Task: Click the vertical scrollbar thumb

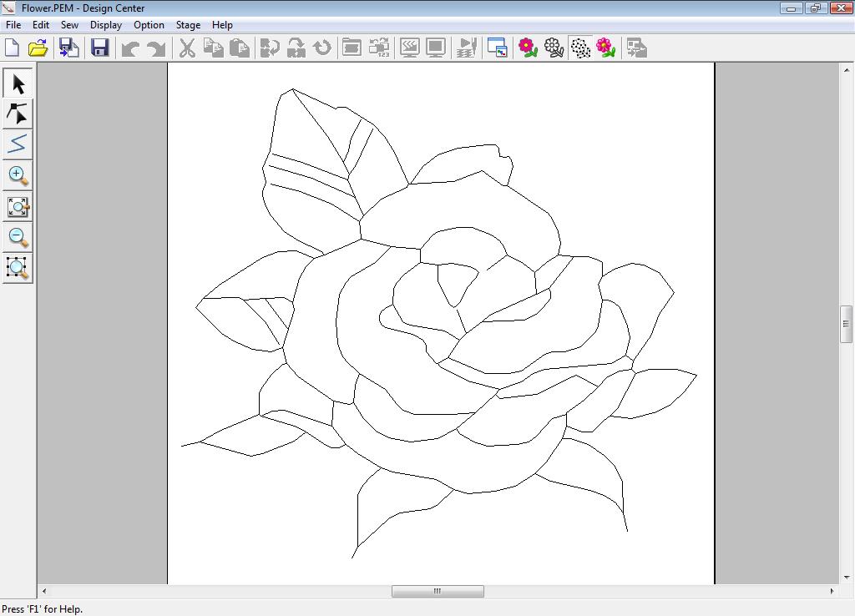Action: coord(847,324)
